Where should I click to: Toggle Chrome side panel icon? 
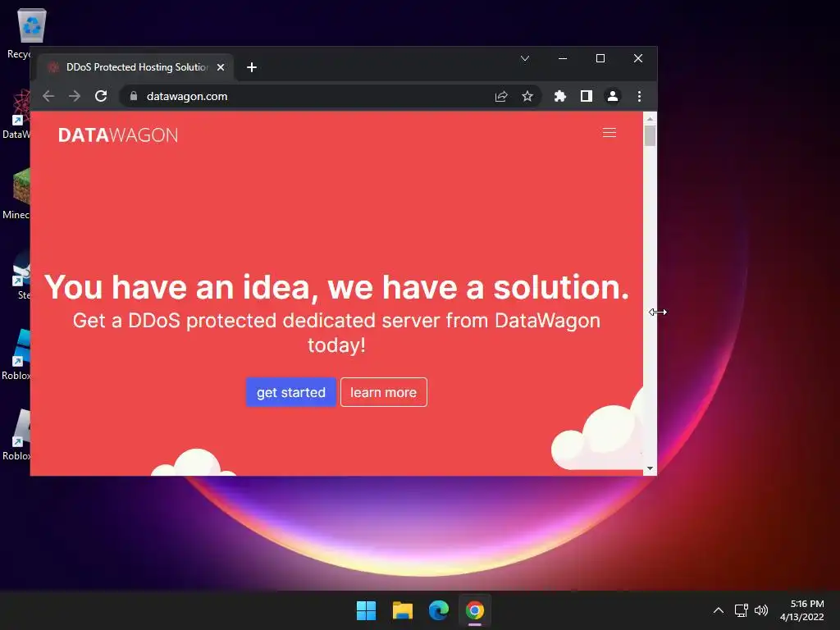[x=586, y=96]
